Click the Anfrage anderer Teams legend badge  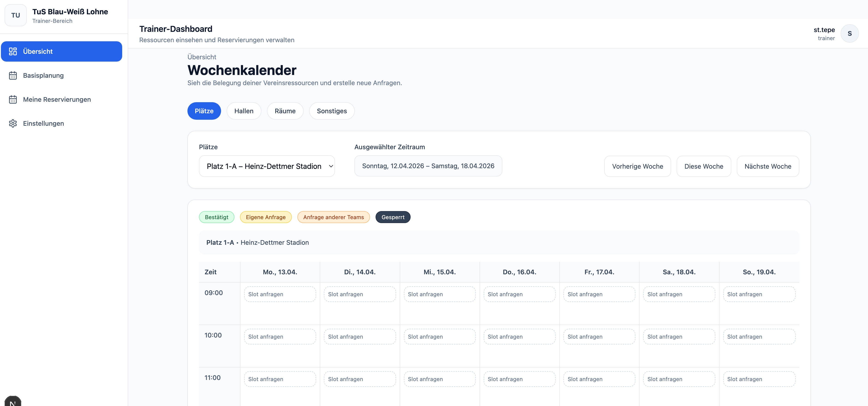(334, 217)
